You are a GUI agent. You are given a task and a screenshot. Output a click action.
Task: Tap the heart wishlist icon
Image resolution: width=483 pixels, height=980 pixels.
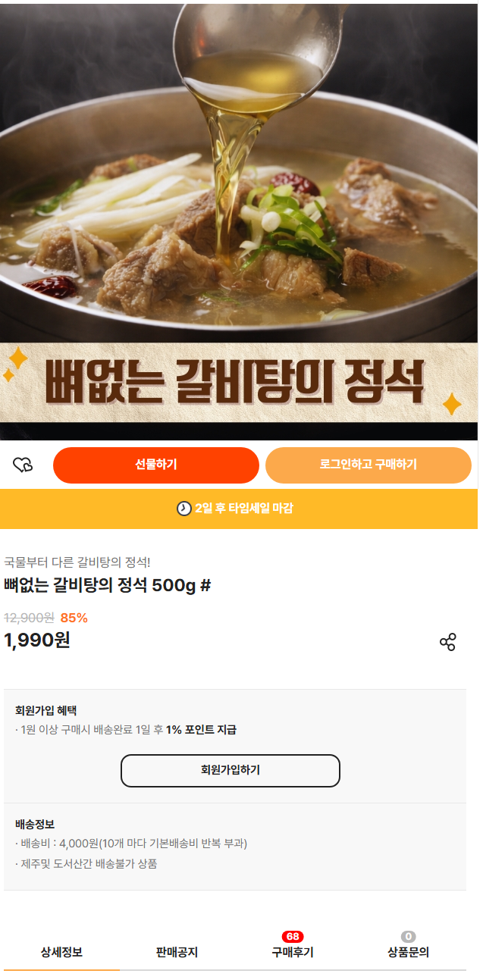24,465
